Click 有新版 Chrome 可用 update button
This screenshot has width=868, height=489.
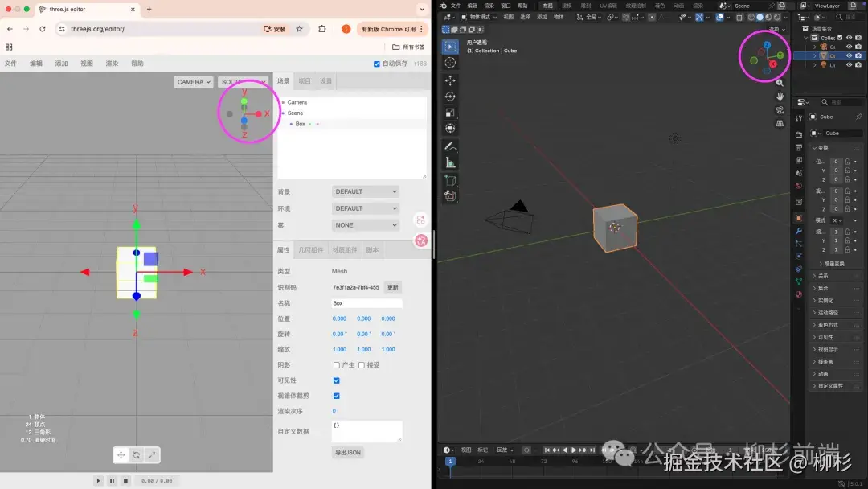pyautogui.click(x=392, y=29)
